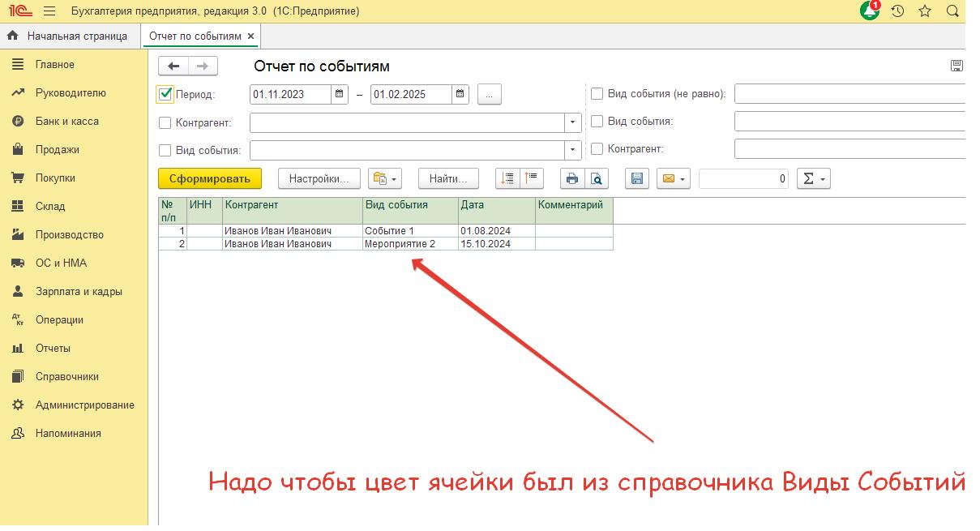
Task: Open the history clock icon
Action: pos(897,11)
